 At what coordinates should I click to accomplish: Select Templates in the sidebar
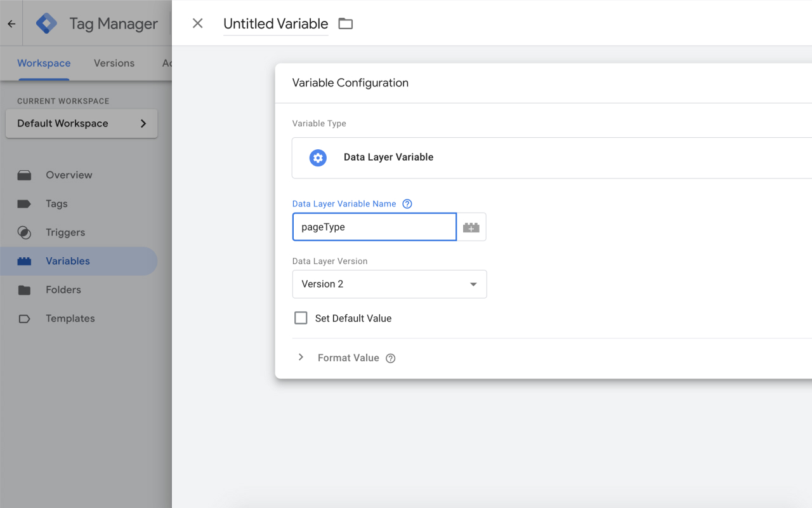pyautogui.click(x=70, y=319)
